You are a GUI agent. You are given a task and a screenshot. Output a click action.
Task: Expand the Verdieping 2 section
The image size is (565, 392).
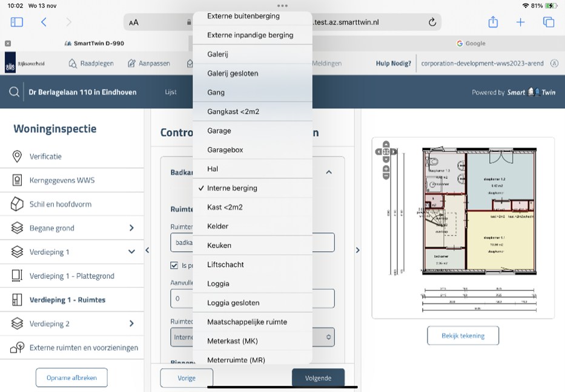(131, 324)
